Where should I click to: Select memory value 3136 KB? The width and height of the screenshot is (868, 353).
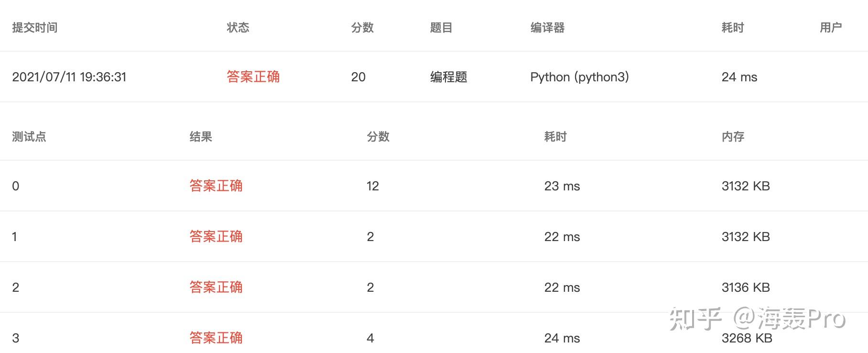click(746, 287)
